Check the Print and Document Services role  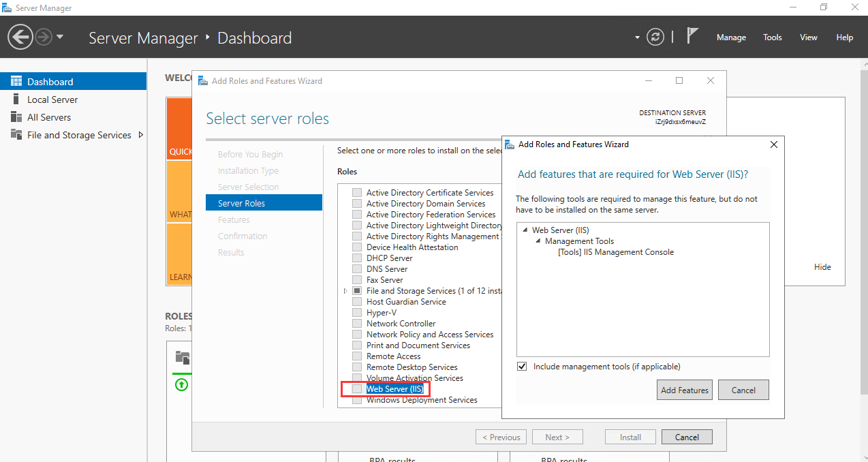pyautogui.click(x=357, y=345)
